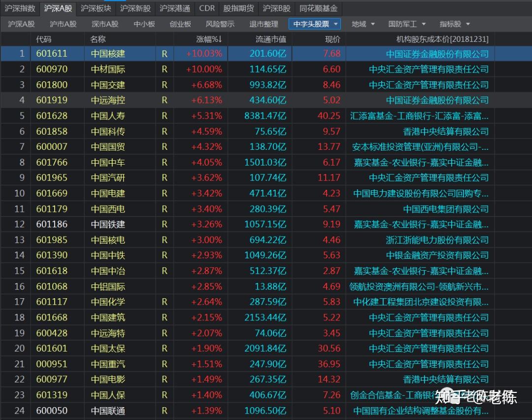This screenshot has width=532, height=420.
Task: Click the R marker for 中国联通
Action: (x=165, y=411)
